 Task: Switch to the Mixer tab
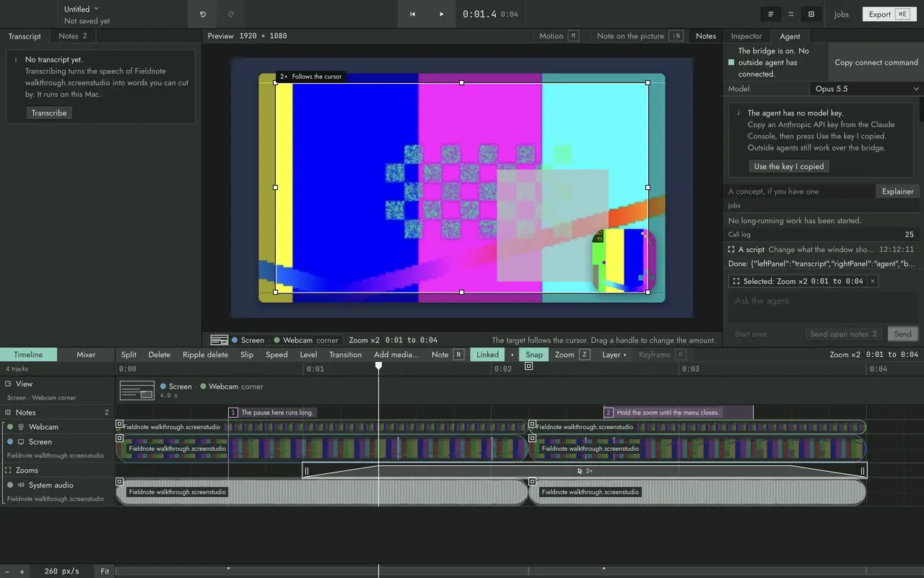coord(86,355)
